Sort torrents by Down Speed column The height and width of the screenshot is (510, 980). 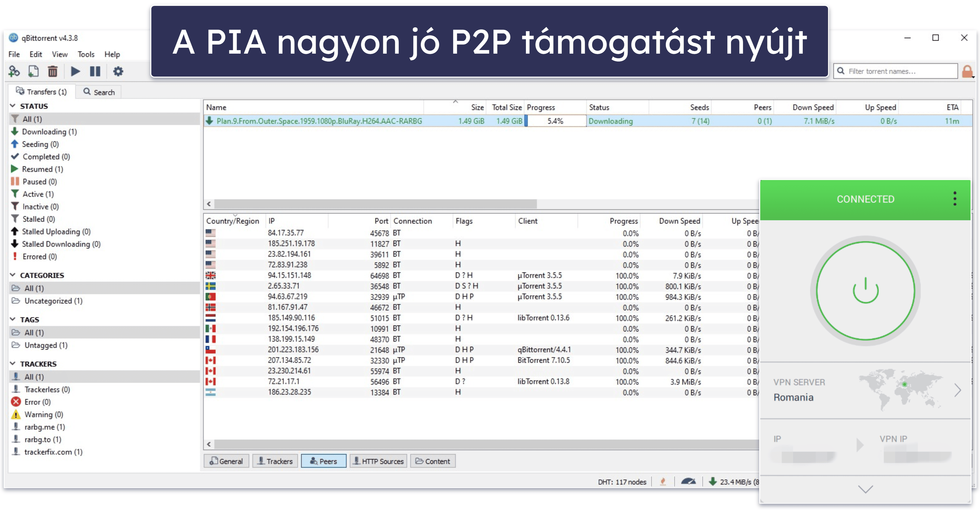(x=805, y=107)
